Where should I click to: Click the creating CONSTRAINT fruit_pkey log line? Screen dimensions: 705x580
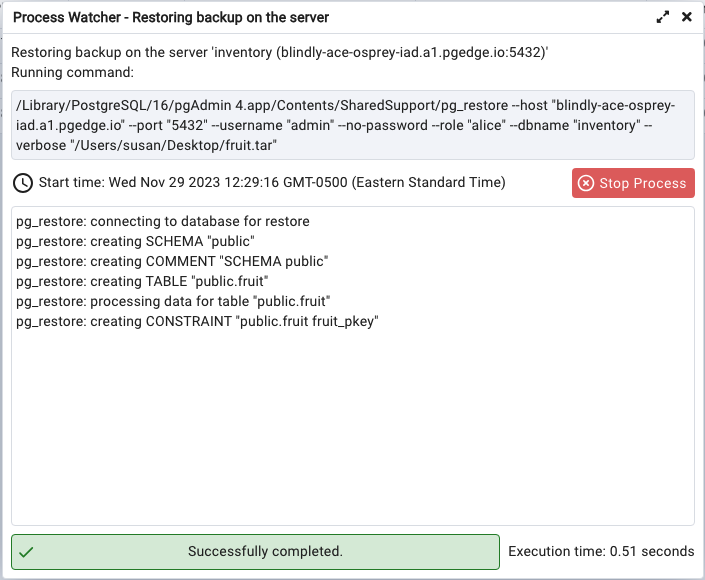[197, 321]
